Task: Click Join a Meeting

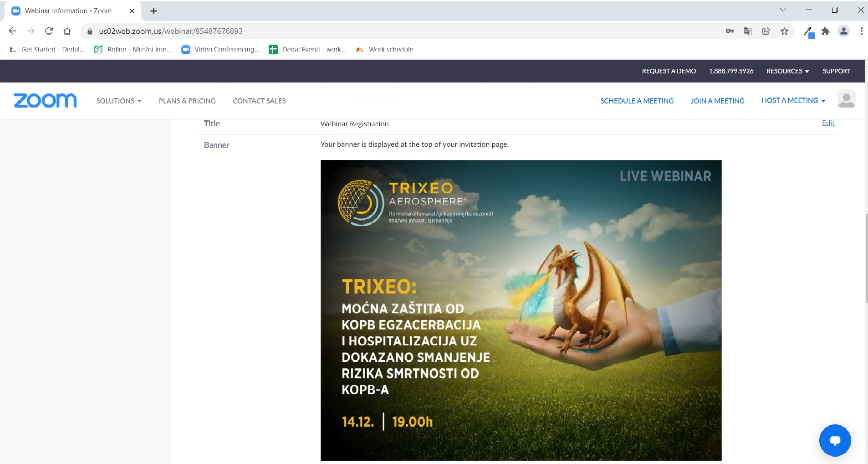Action: coord(717,101)
